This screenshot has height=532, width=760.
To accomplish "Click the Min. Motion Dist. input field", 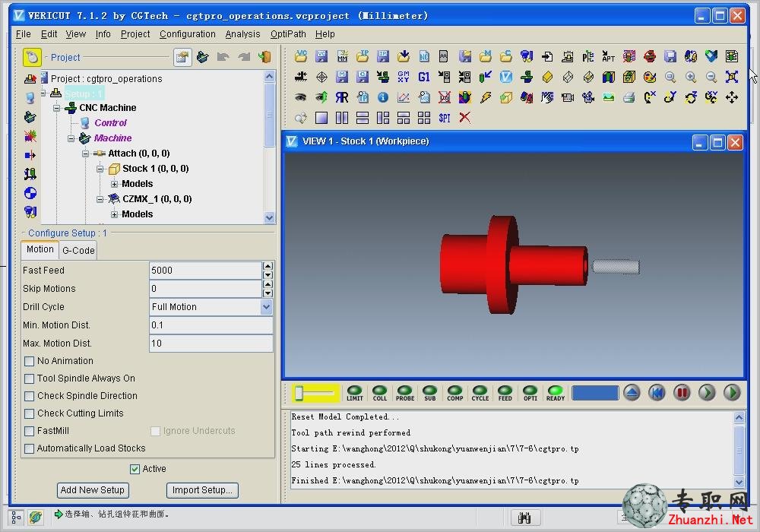I will 211,325.
